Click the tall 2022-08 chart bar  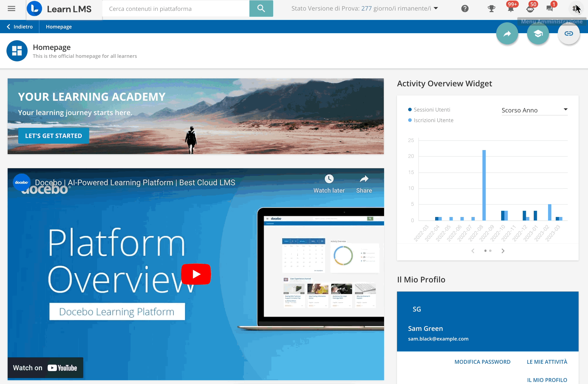pyautogui.click(x=484, y=185)
